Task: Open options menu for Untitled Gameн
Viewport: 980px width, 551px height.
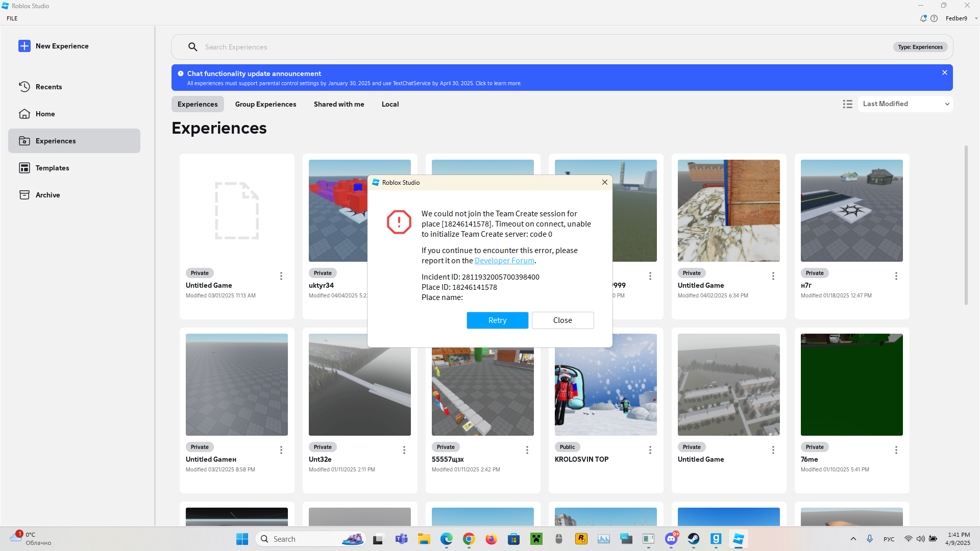Action: click(281, 450)
